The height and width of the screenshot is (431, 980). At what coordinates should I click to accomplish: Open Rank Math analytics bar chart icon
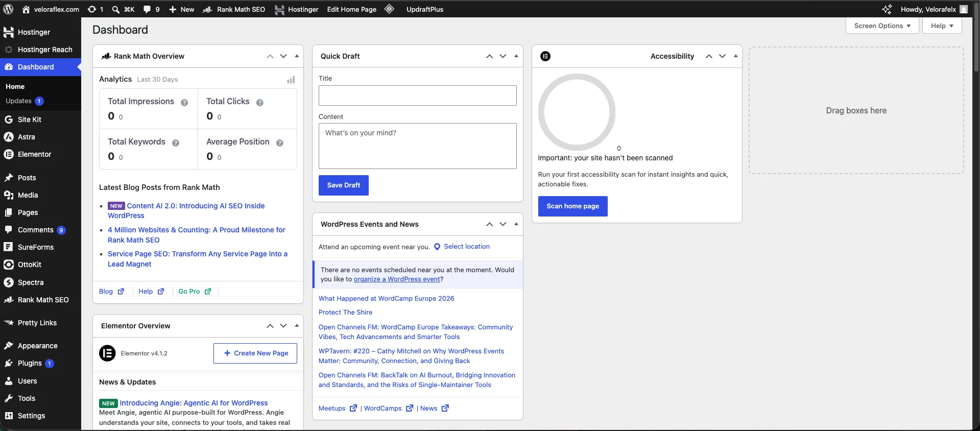(x=291, y=80)
